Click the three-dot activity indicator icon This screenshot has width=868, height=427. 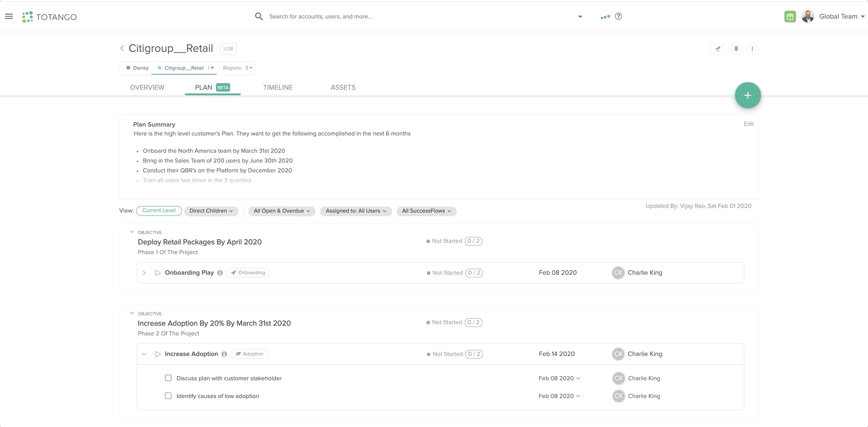click(605, 17)
